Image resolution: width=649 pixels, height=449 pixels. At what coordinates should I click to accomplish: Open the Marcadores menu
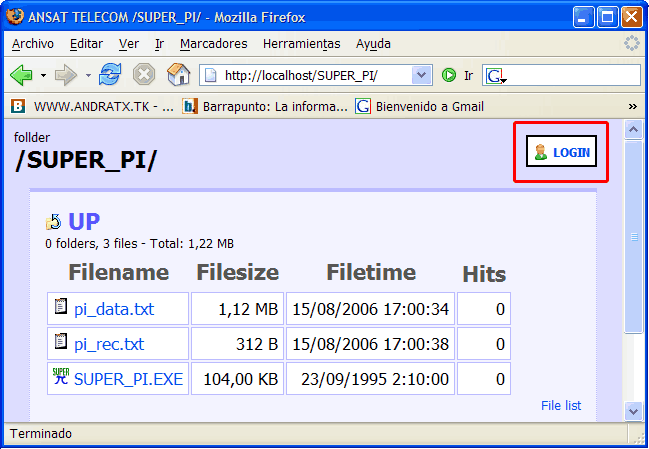(x=214, y=44)
